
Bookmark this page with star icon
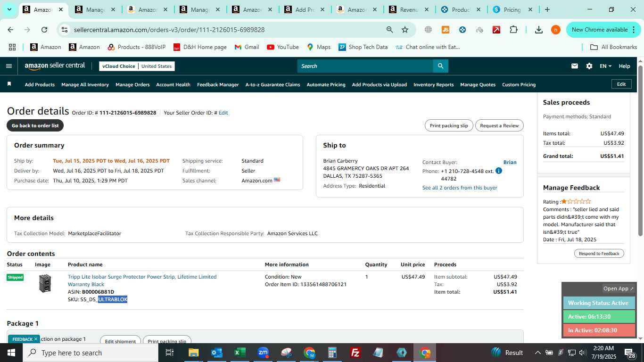405,30
